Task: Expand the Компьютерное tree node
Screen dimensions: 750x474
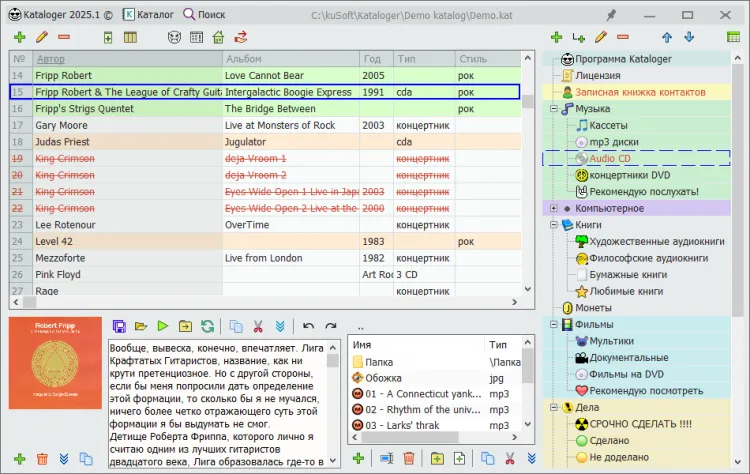Action: (x=553, y=208)
